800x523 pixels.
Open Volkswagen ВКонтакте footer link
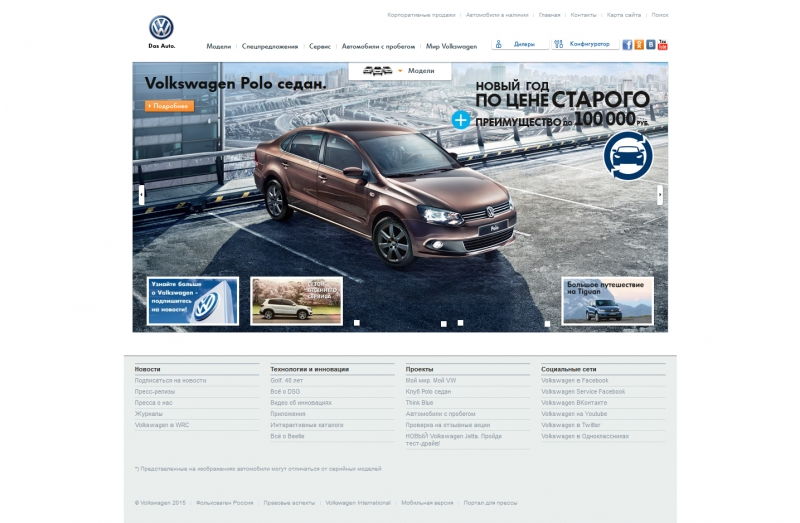point(574,403)
